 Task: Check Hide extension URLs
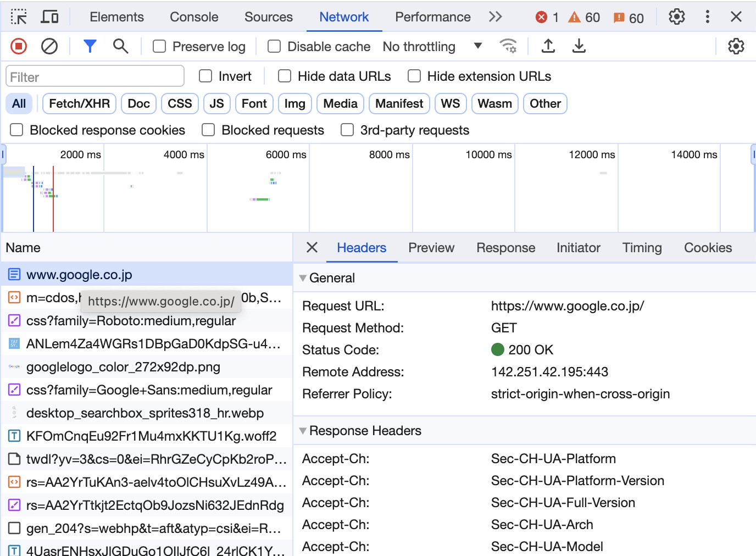coord(414,76)
